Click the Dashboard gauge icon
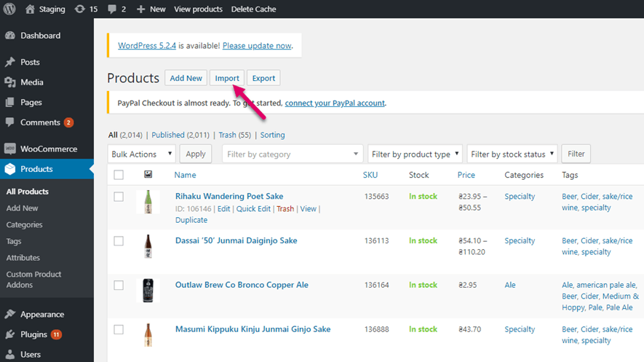The image size is (644, 362). point(10,36)
